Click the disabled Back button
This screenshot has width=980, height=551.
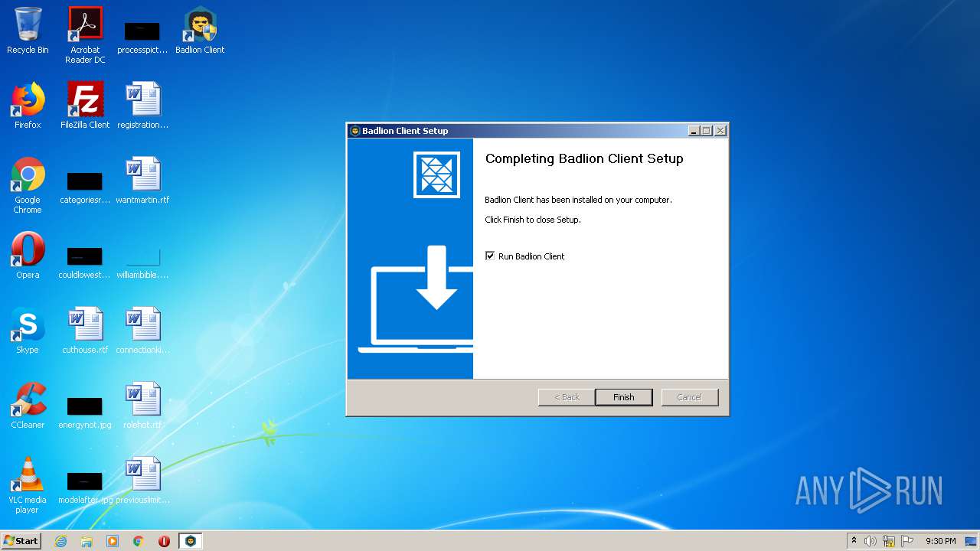[567, 397]
